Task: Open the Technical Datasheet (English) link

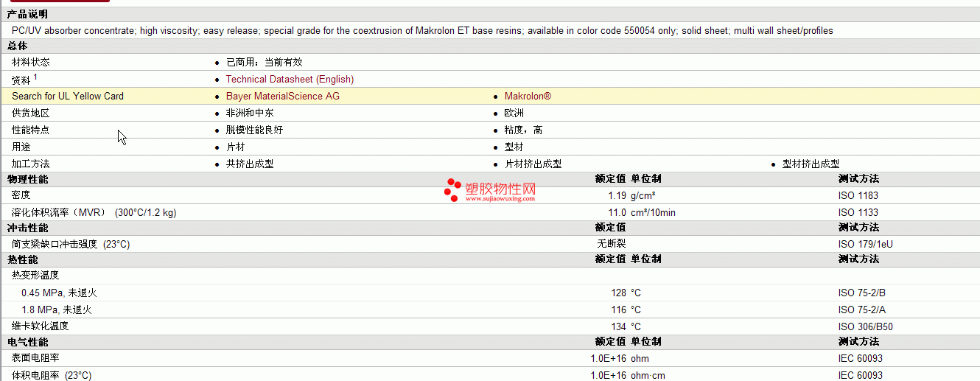Action: [290, 79]
